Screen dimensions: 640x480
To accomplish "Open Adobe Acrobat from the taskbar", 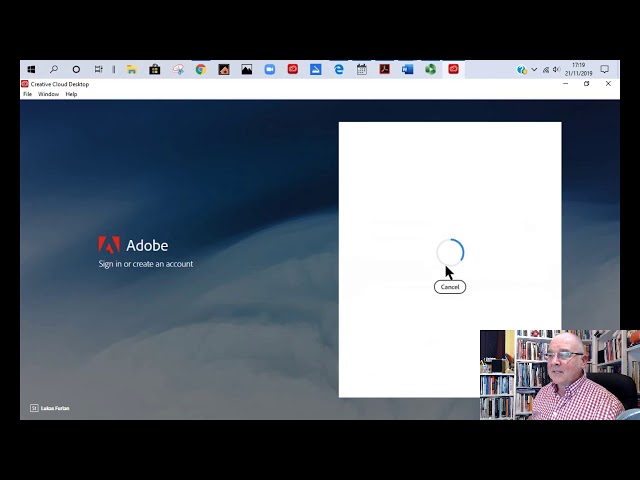I will (x=384, y=69).
